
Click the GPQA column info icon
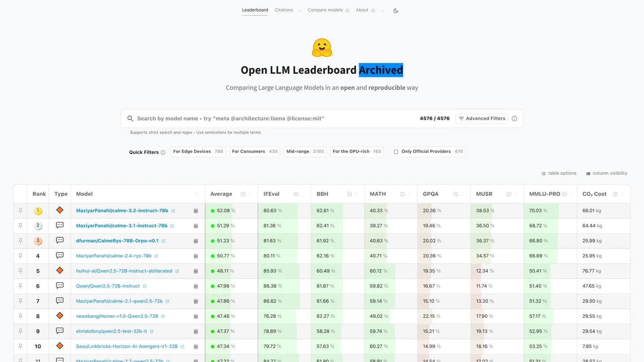pyautogui.click(x=456, y=194)
